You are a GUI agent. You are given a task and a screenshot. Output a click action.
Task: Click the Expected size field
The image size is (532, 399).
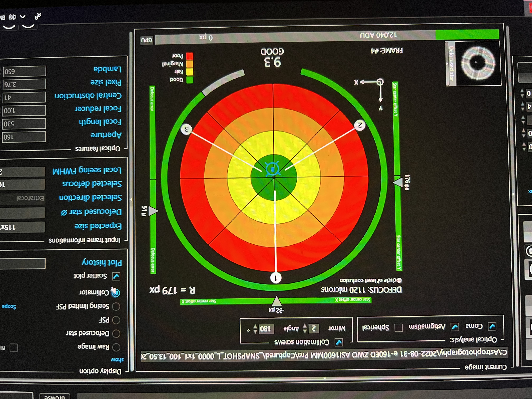point(23,227)
